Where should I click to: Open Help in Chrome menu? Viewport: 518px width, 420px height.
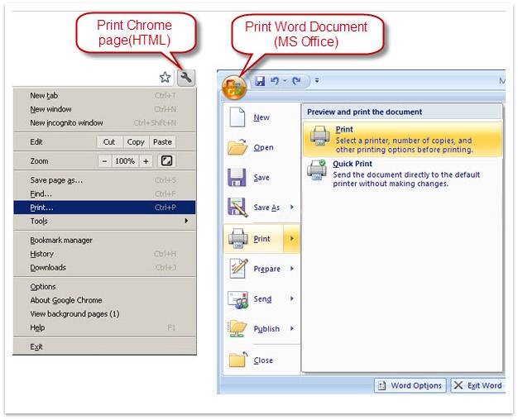pos(104,327)
